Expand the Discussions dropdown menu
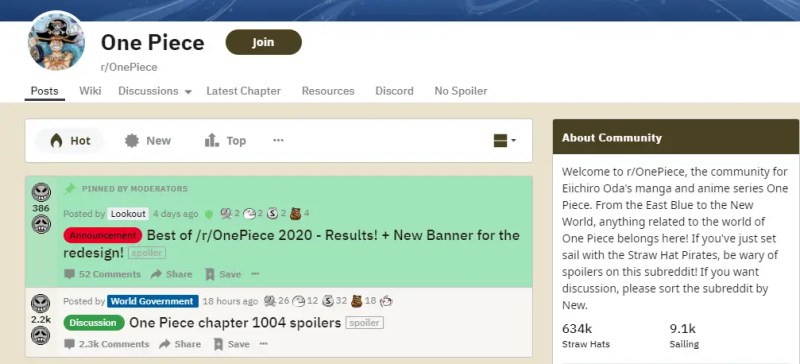Screen dimensions: 800x364 (x=155, y=91)
